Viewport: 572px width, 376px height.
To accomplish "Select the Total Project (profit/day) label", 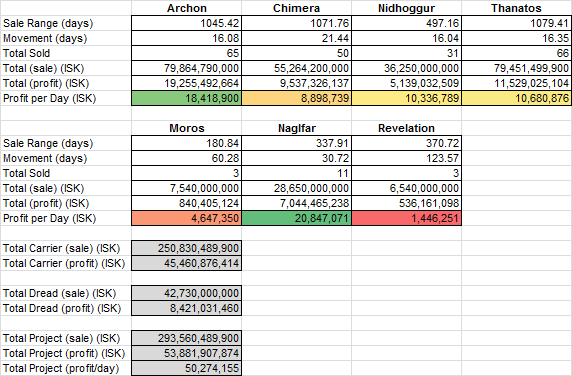I will click(61, 368).
